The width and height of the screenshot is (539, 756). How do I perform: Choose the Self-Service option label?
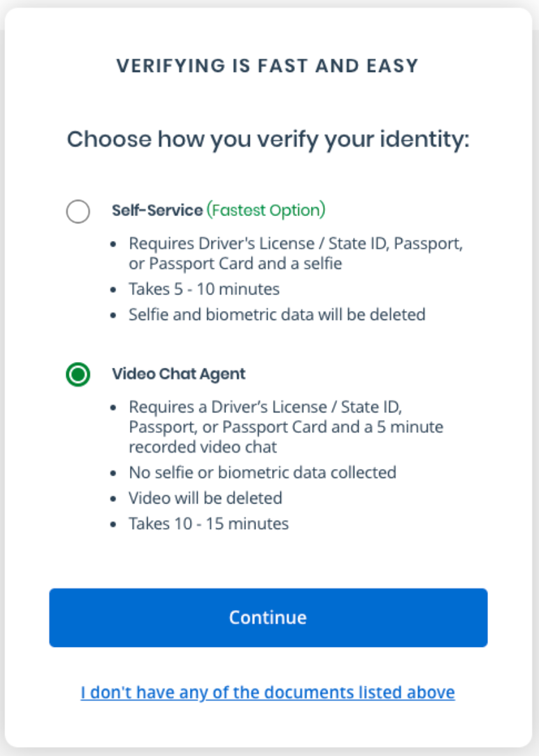tap(157, 210)
